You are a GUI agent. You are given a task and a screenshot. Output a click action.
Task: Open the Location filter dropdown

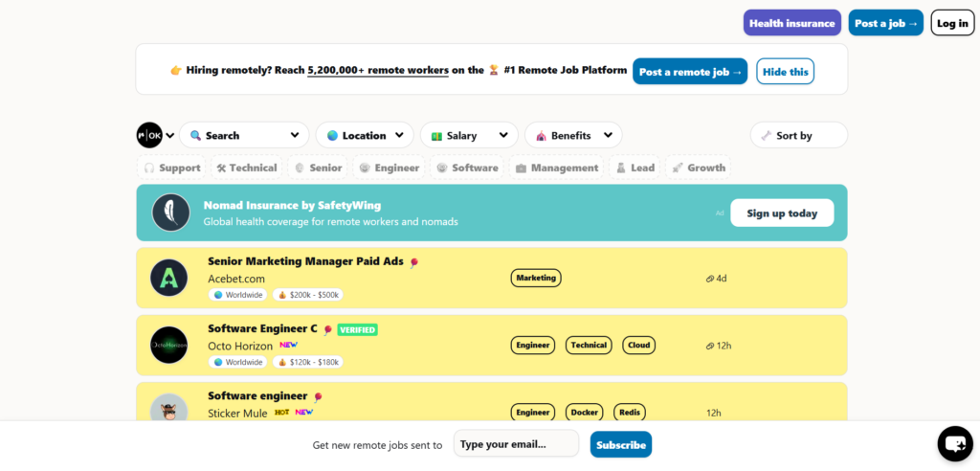tap(365, 135)
